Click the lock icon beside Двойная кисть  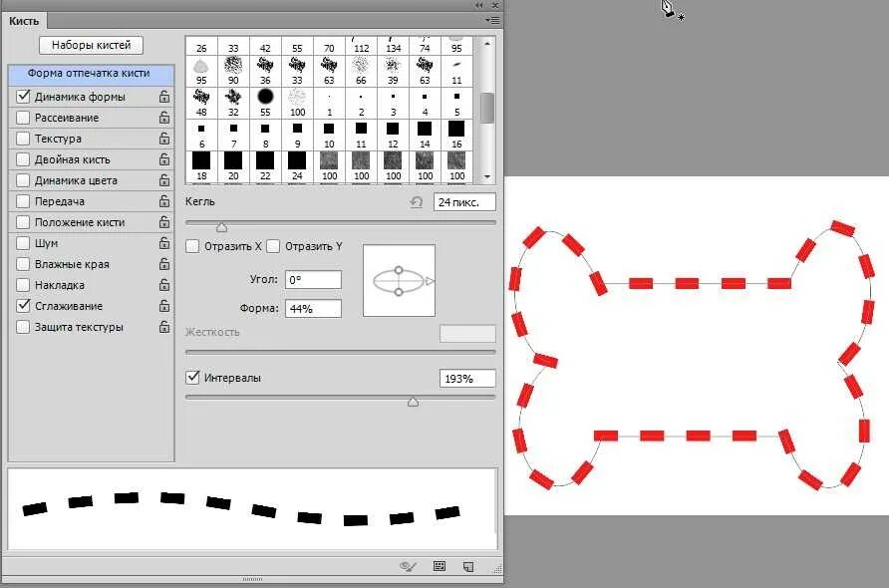[x=164, y=159]
